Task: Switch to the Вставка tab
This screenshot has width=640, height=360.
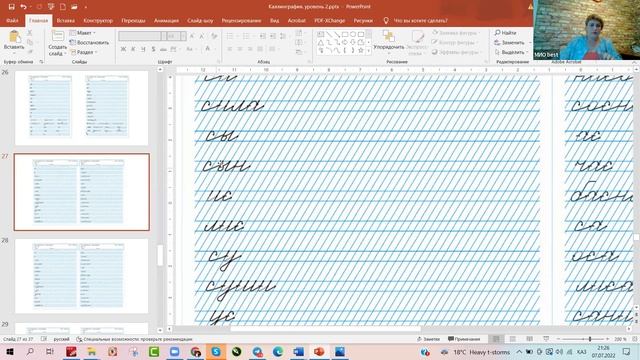Action: coord(65,20)
